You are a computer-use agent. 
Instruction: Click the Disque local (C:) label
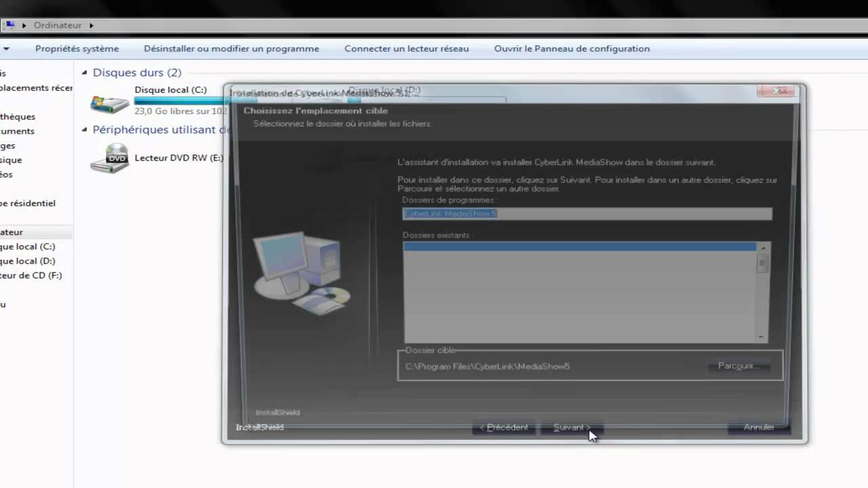point(170,90)
